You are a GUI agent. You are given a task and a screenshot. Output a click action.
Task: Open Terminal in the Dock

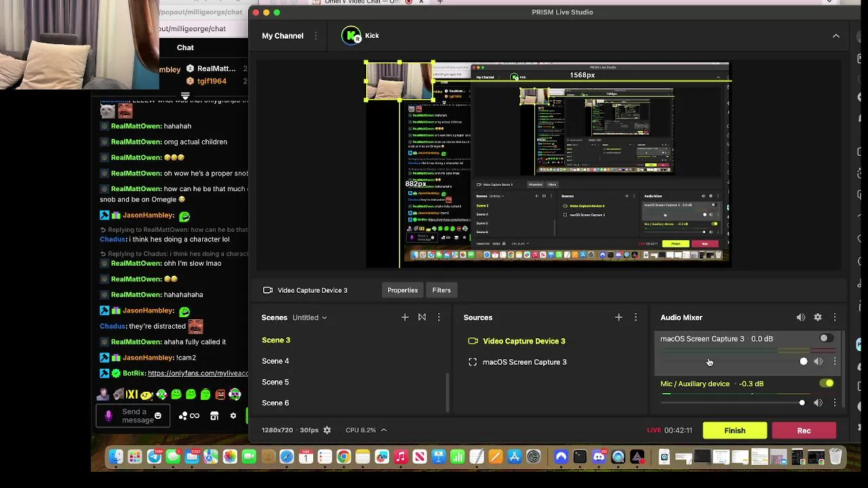tap(580, 457)
